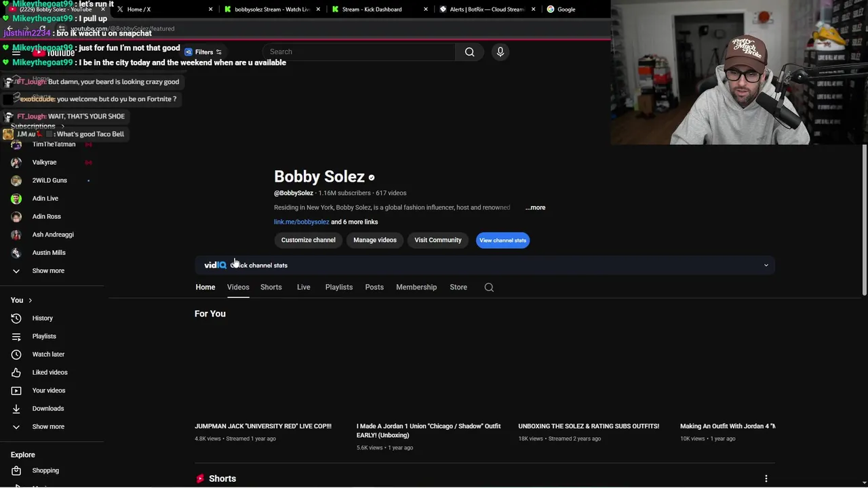Click Ash Andreaggi channel avatar

tap(16, 235)
